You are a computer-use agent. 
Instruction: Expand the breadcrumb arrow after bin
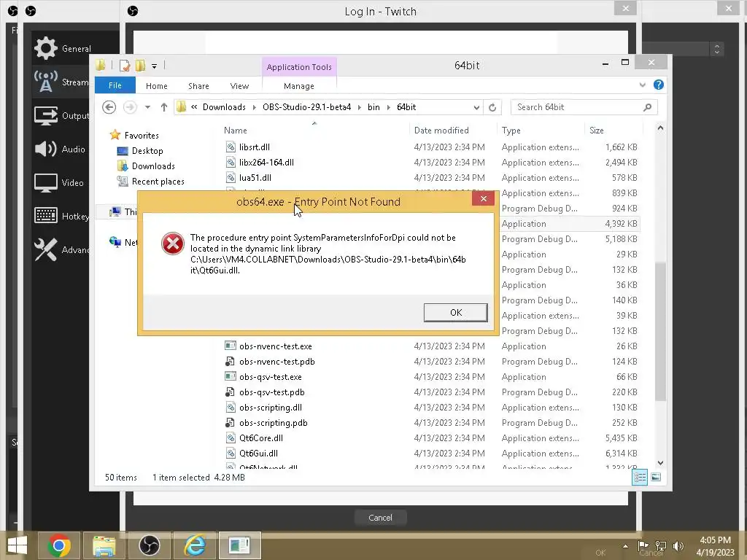[x=388, y=108]
